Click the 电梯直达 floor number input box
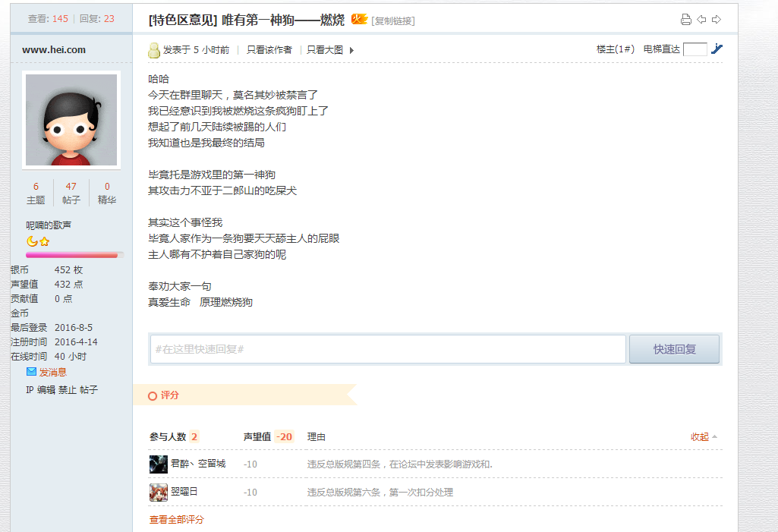This screenshot has height=532, width=778. (695, 49)
